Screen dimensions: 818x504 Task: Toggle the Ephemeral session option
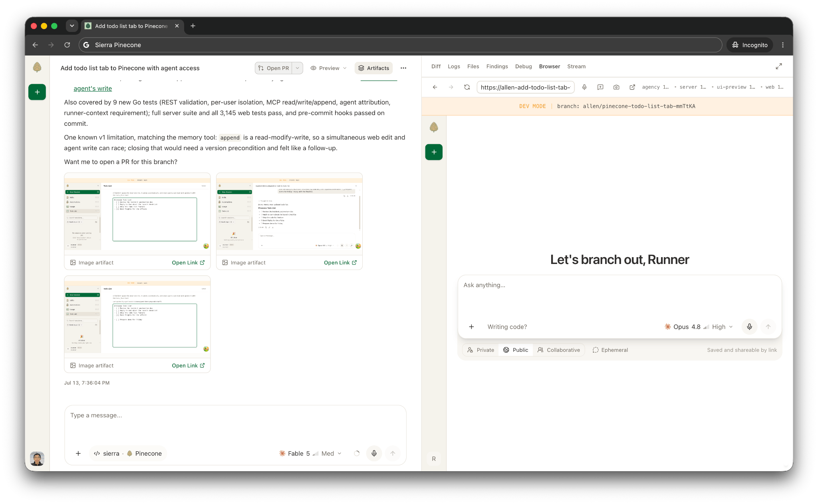coord(610,350)
